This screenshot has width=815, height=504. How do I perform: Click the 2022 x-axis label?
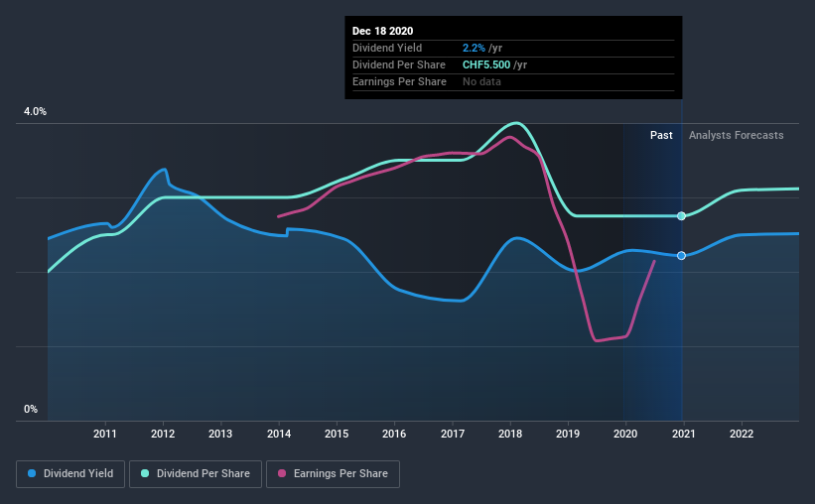coord(742,434)
